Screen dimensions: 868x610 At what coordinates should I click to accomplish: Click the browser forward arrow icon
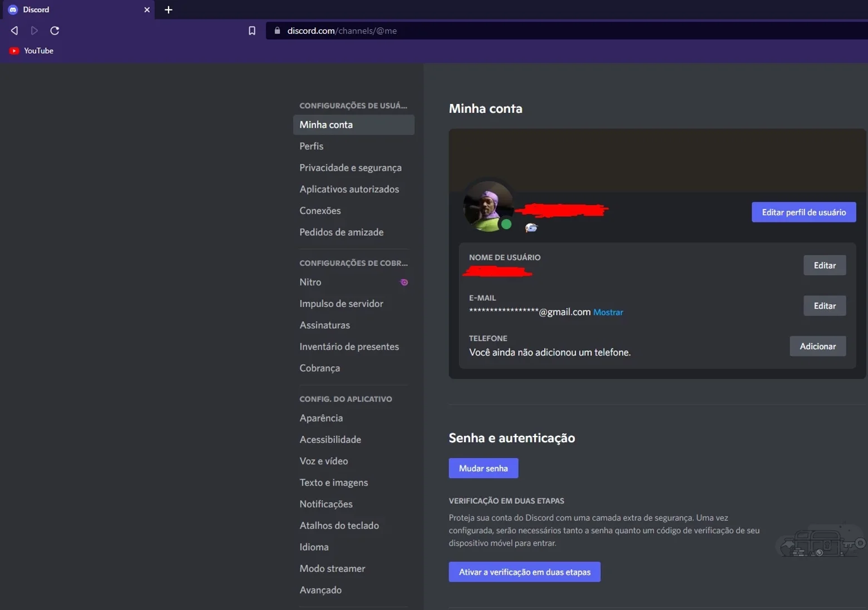(34, 31)
